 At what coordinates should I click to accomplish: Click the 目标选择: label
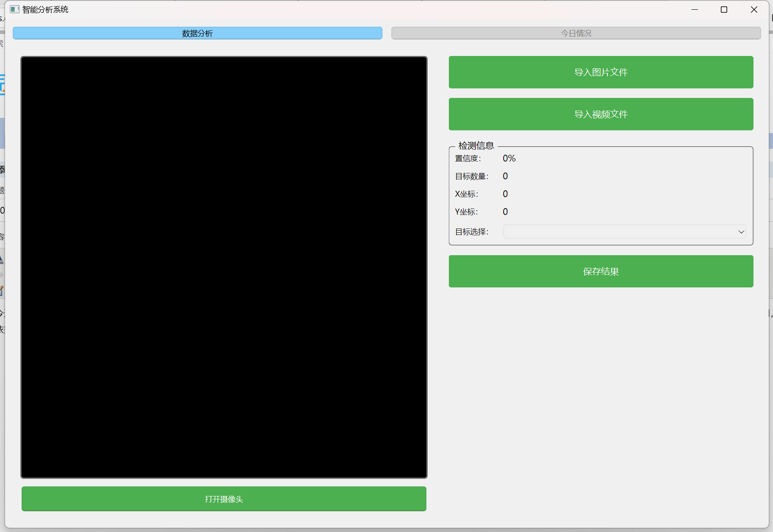point(472,232)
